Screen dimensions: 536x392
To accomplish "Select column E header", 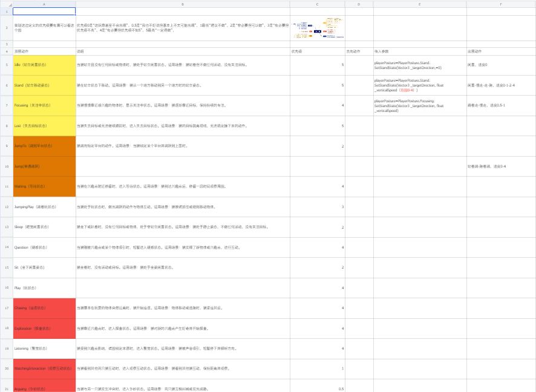I will coord(420,4).
